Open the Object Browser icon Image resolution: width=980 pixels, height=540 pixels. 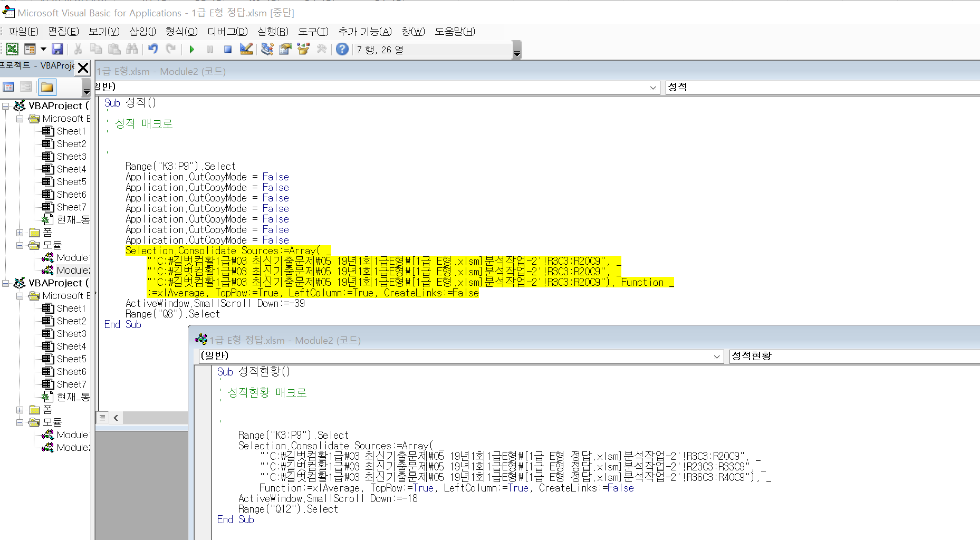[x=303, y=50]
